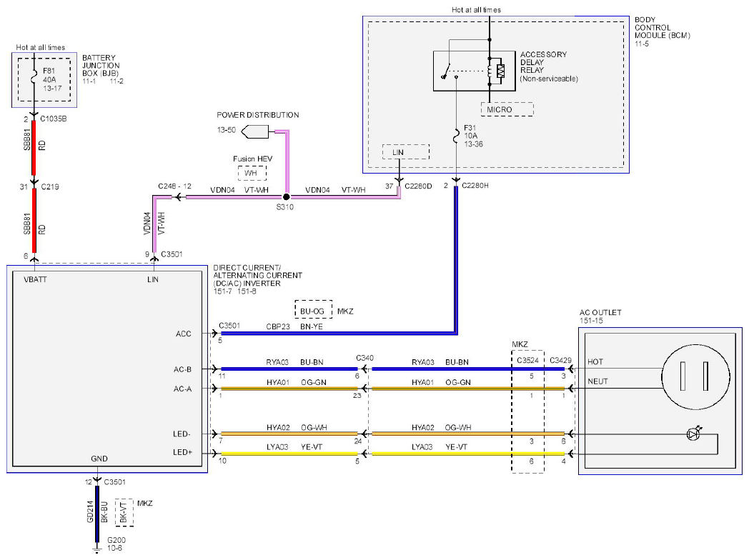The height and width of the screenshot is (560, 749).
Task: Select connector label 'C248 - 12'
Action: point(174,186)
